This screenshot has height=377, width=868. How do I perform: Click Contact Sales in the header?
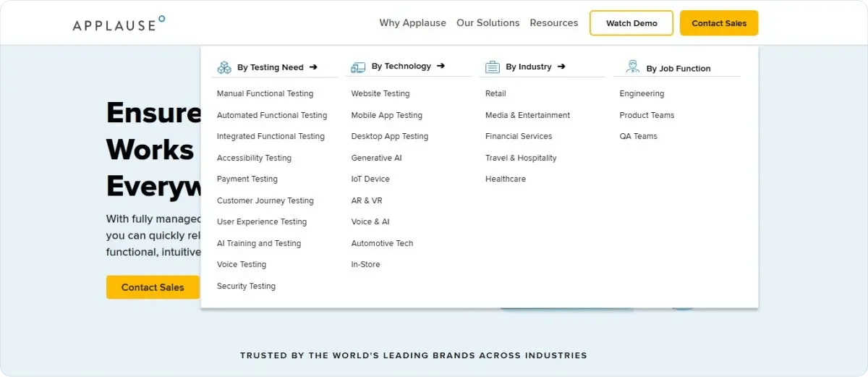(x=718, y=23)
